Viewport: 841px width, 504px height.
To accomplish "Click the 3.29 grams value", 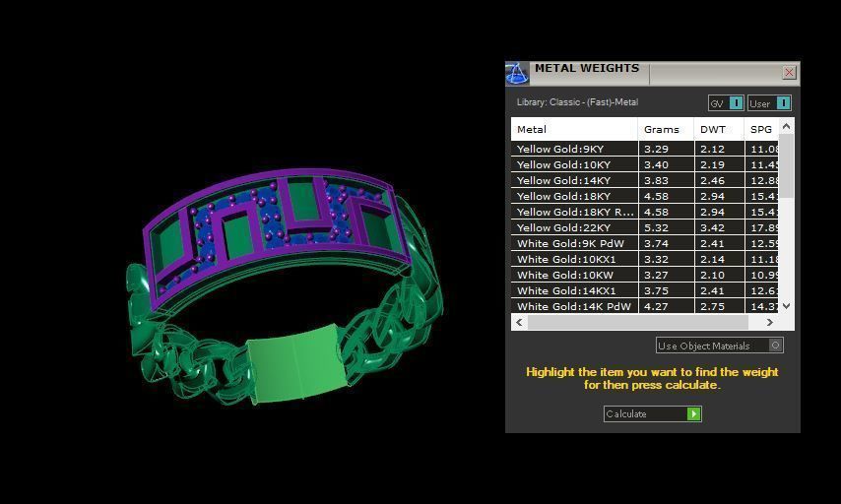I will (656, 149).
